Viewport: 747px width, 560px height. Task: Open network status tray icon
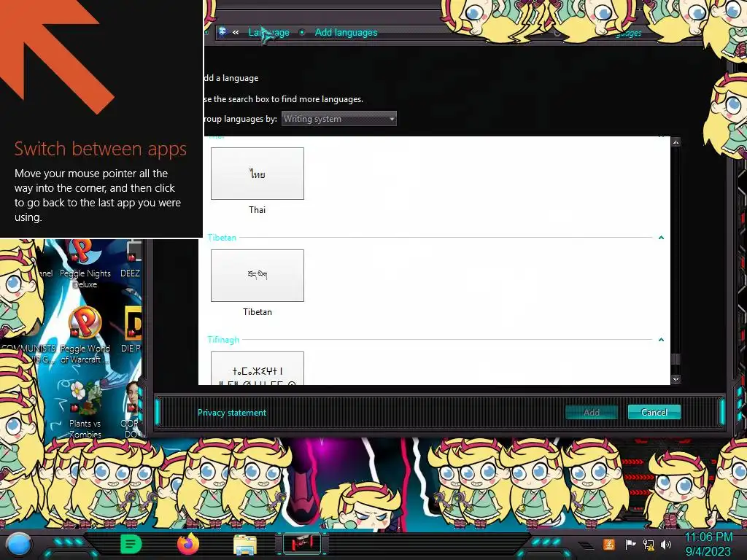[x=649, y=544]
